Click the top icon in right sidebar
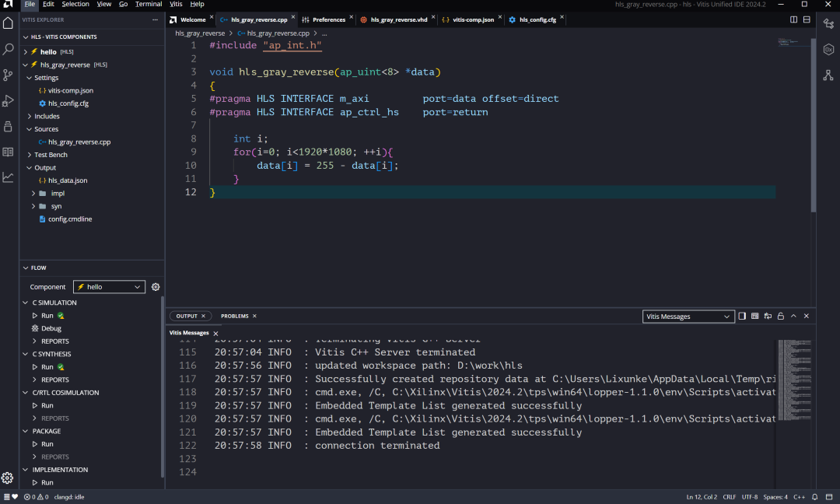The height and width of the screenshot is (504, 840). pyautogui.click(x=828, y=23)
